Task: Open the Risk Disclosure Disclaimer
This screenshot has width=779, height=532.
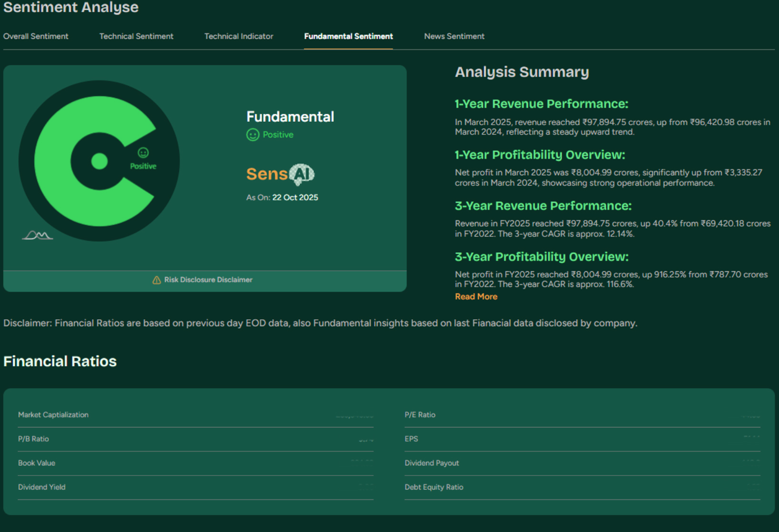Action: point(208,280)
